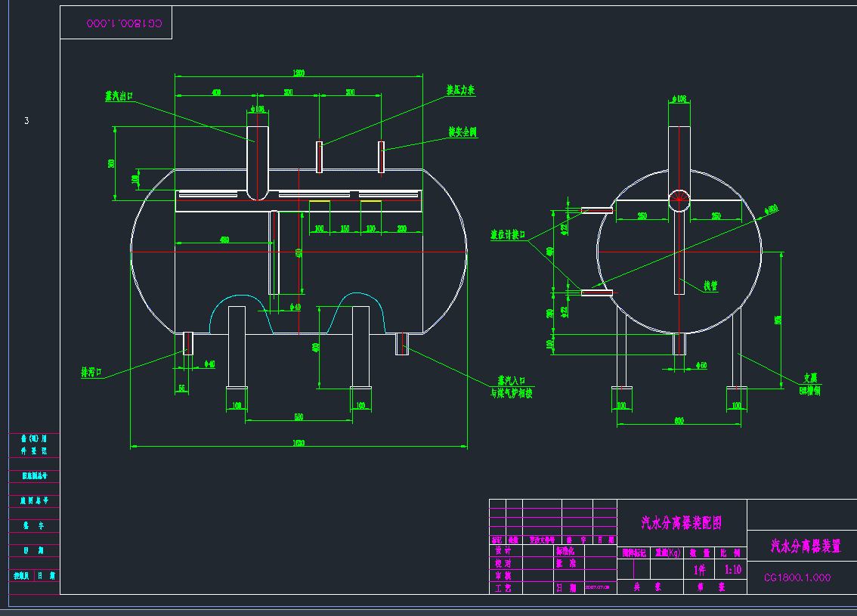Image resolution: width=857 pixels, height=616 pixels.
Task: Click the zone number 3 in left margin
Action: click(26, 121)
